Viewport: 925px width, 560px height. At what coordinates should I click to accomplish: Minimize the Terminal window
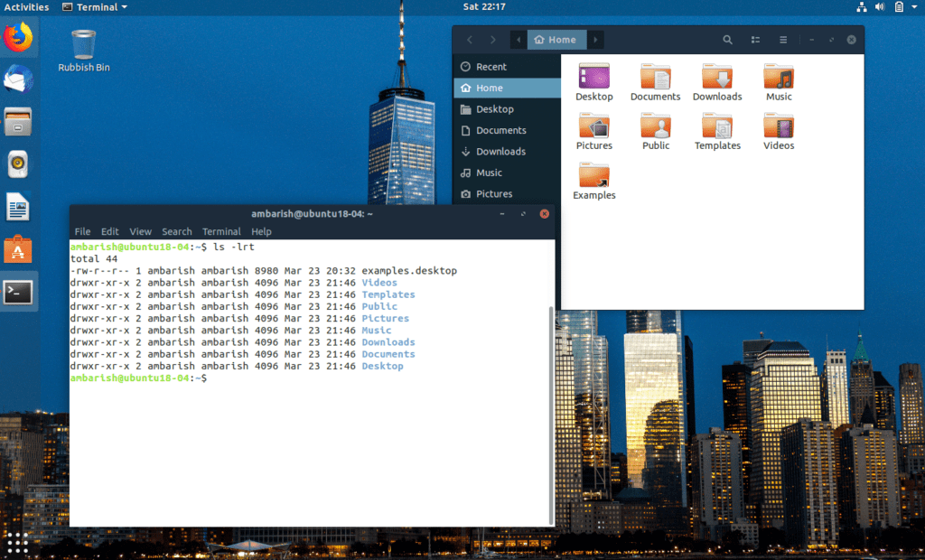(502, 214)
